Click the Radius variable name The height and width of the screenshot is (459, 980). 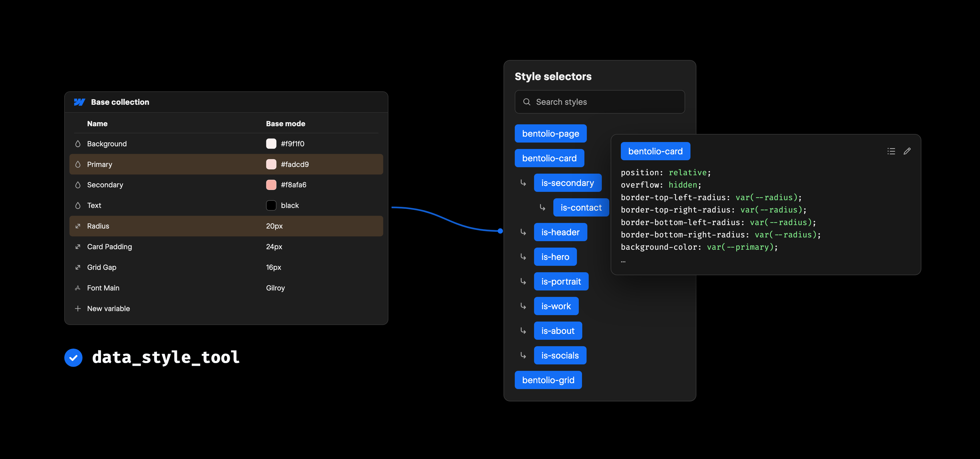(98, 226)
